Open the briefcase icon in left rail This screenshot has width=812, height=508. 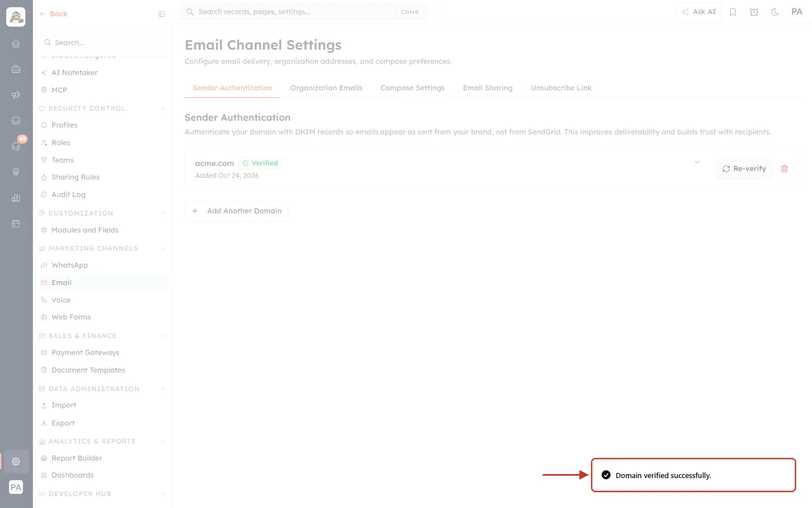pyautogui.click(x=16, y=69)
